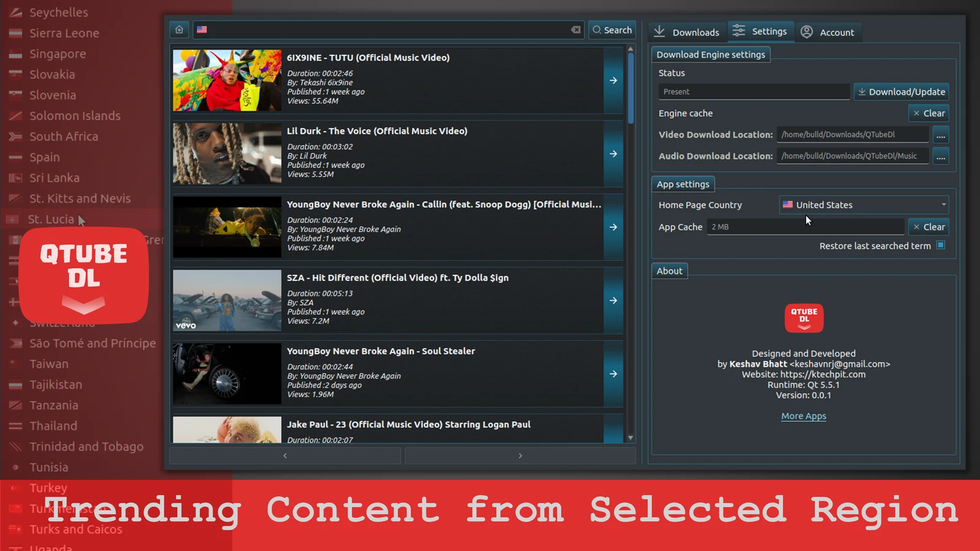Image resolution: width=980 pixels, height=551 pixels.
Task: Open the arrow for the 6IX9INE TUTU video
Action: (613, 80)
